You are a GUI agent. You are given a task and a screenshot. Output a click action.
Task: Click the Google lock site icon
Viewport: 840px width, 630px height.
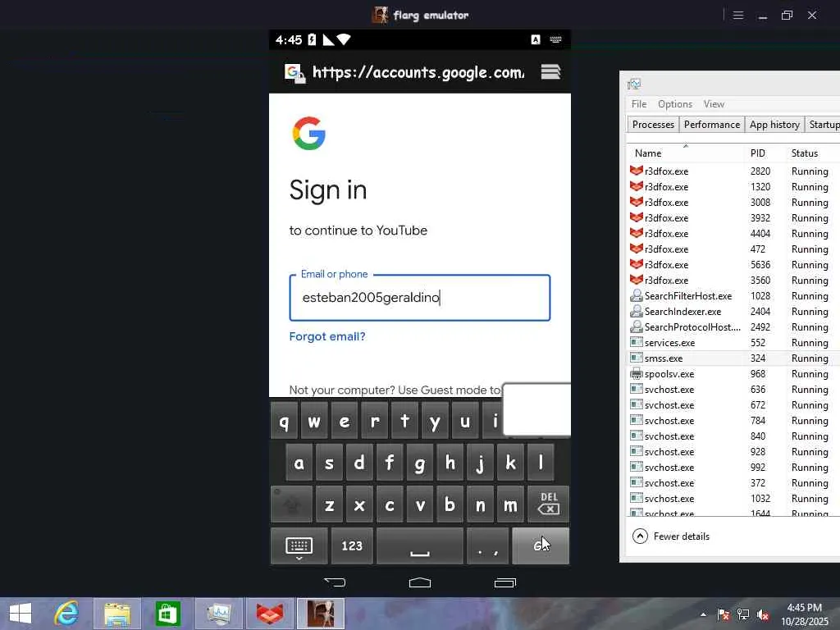tap(294, 73)
